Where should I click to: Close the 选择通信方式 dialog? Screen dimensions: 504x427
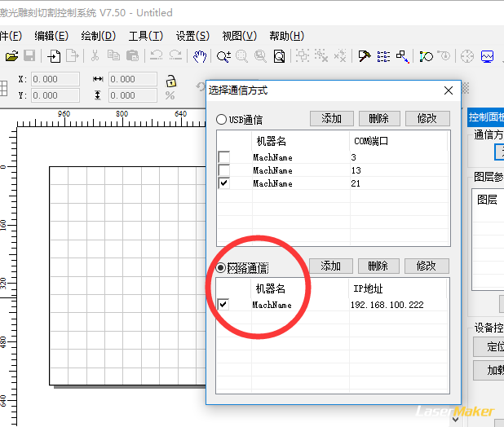coord(449,90)
